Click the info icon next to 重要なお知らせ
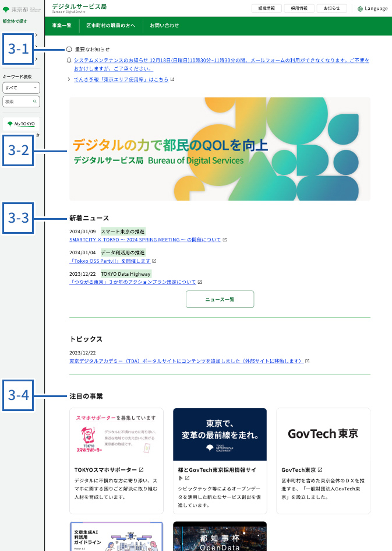The width and height of the screenshot is (392, 551). (69, 49)
